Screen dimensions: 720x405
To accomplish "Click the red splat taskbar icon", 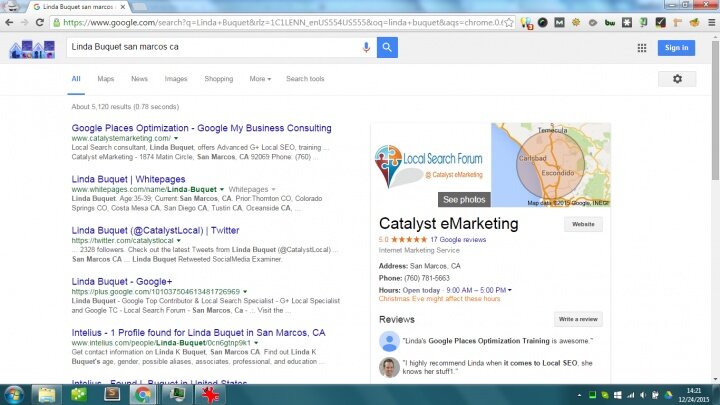I will (x=210, y=395).
